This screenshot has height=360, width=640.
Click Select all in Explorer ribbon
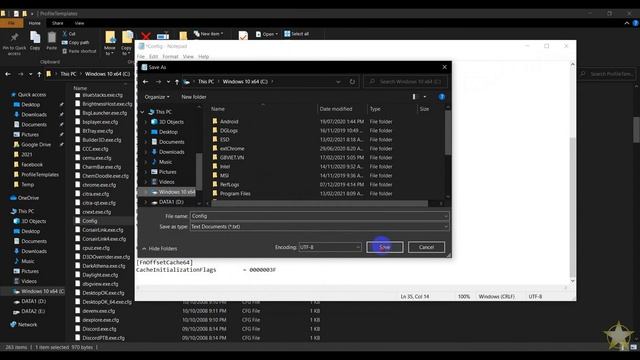coord(297,34)
